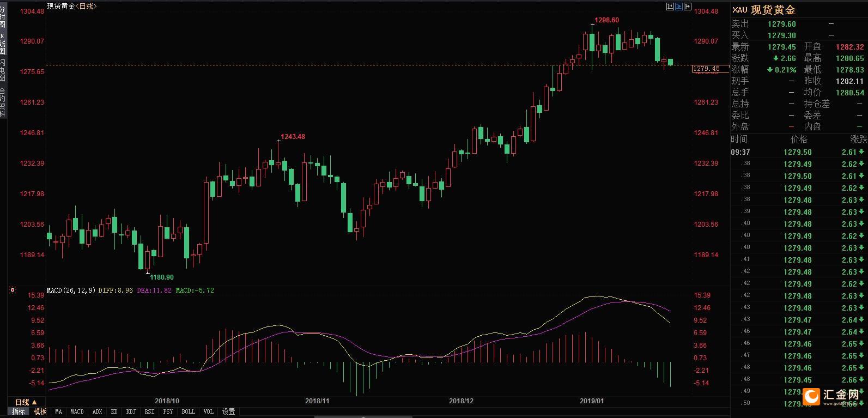Screen dimensions: 868x418
Task: Click the 2018/12 date marker
Action: click(x=461, y=401)
